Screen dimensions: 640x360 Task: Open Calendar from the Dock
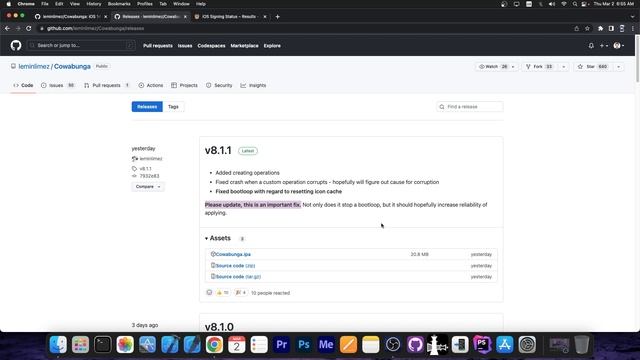point(237,344)
